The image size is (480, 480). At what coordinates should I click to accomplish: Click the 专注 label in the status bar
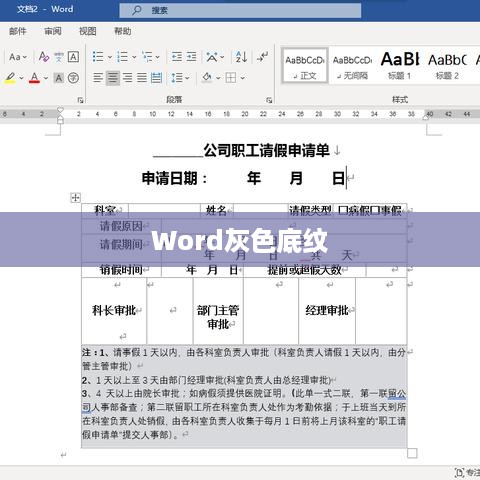click(x=473, y=473)
